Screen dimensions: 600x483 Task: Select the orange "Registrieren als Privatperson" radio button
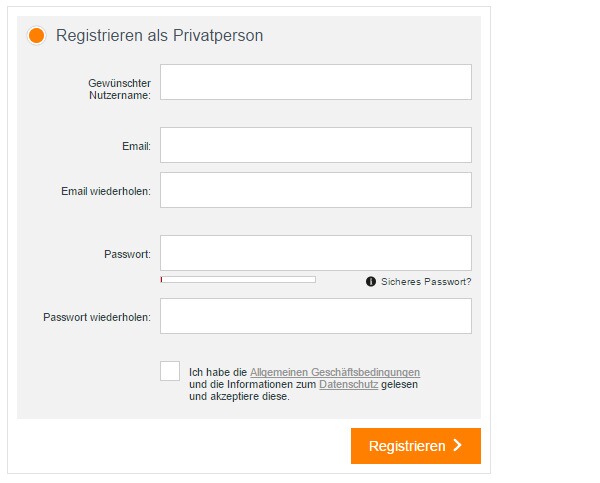[x=37, y=36]
